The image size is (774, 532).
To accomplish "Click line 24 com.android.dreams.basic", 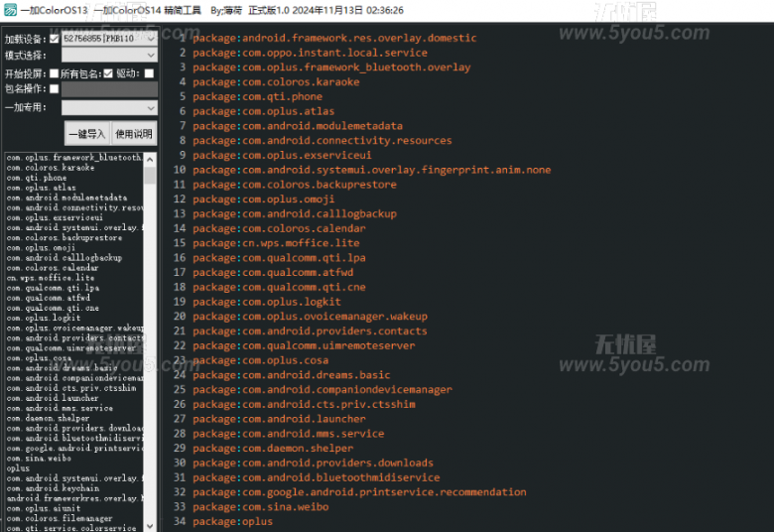I will (x=292, y=375).
